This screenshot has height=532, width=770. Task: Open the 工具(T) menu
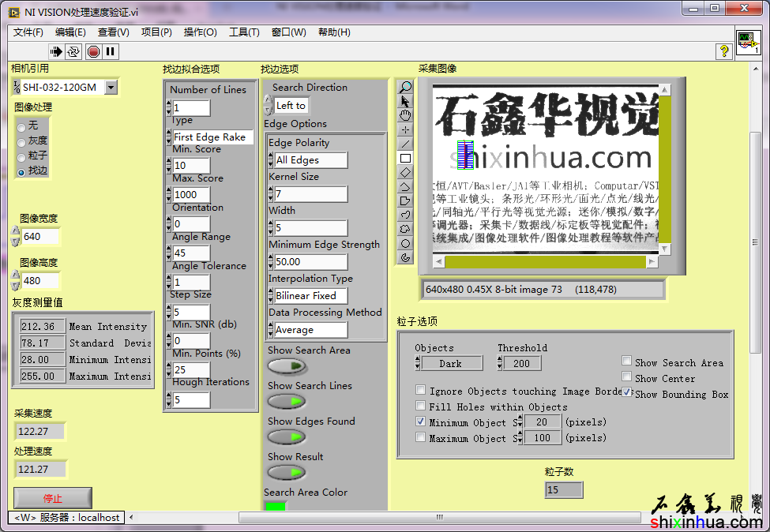244,32
